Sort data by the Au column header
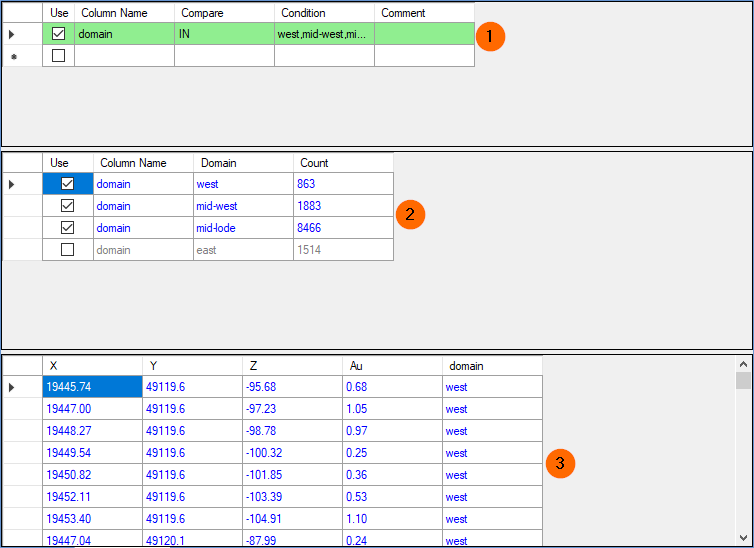 click(x=392, y=366)
